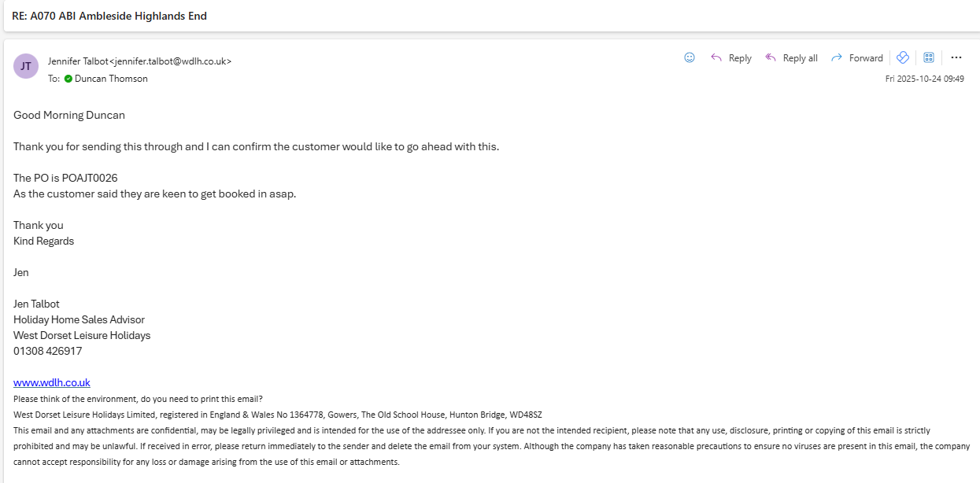Select the Forward text button
The image size is (980, 483).
(866, 58)
